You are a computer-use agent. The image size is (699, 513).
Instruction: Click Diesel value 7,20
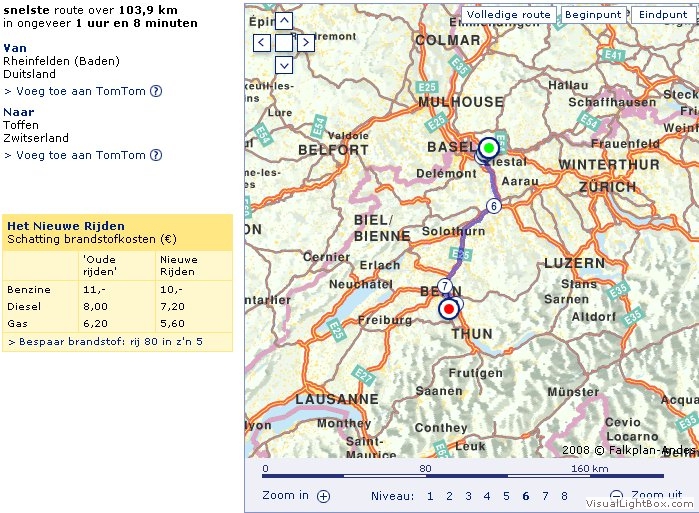click(x=172, y=307)
